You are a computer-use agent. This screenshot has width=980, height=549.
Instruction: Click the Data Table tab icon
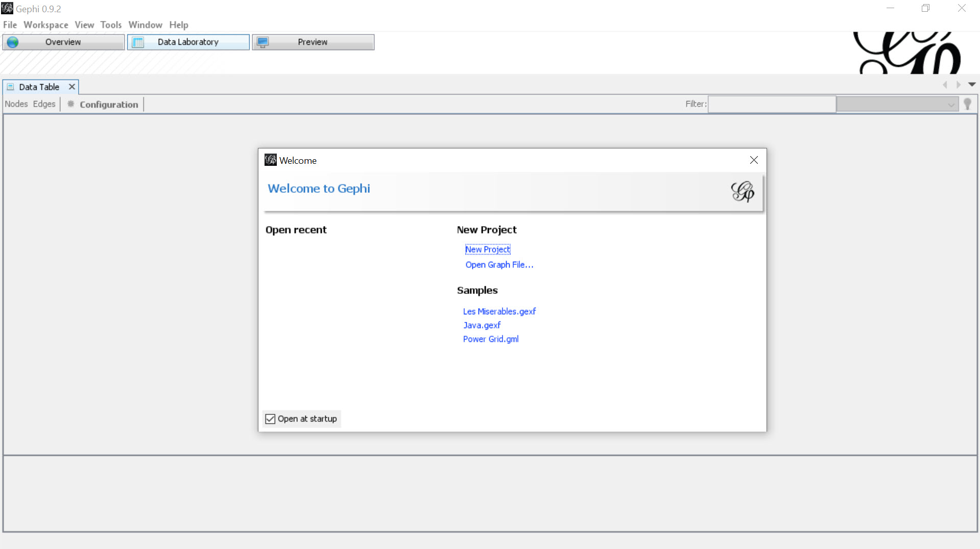click(x=10, y=87)
